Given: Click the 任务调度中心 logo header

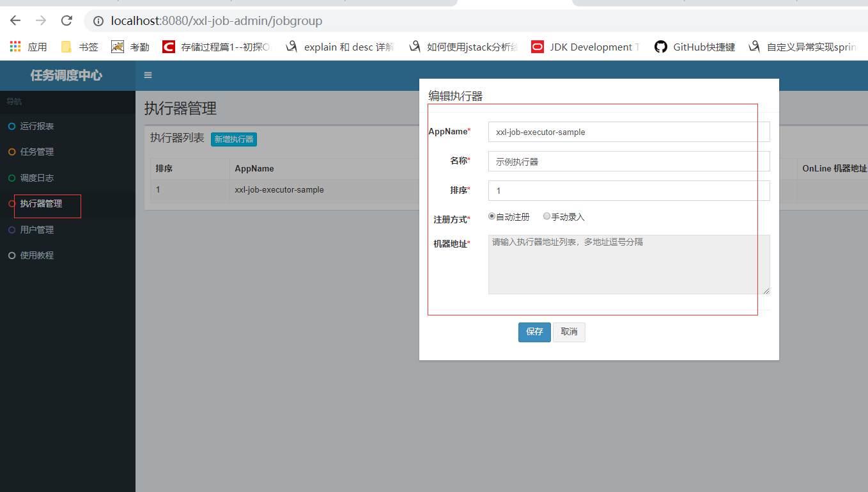Looking at the screenshot, I should pyautogui.click(x=66, y=75).
